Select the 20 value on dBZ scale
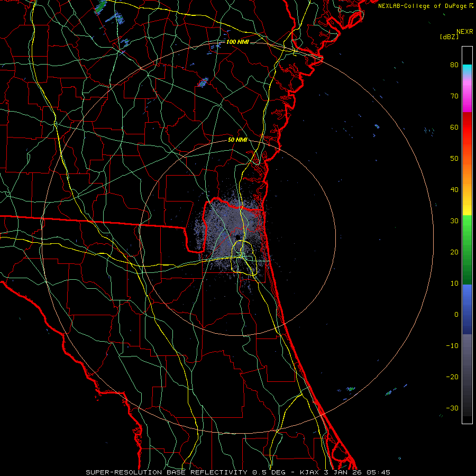 tap(454, 252)
